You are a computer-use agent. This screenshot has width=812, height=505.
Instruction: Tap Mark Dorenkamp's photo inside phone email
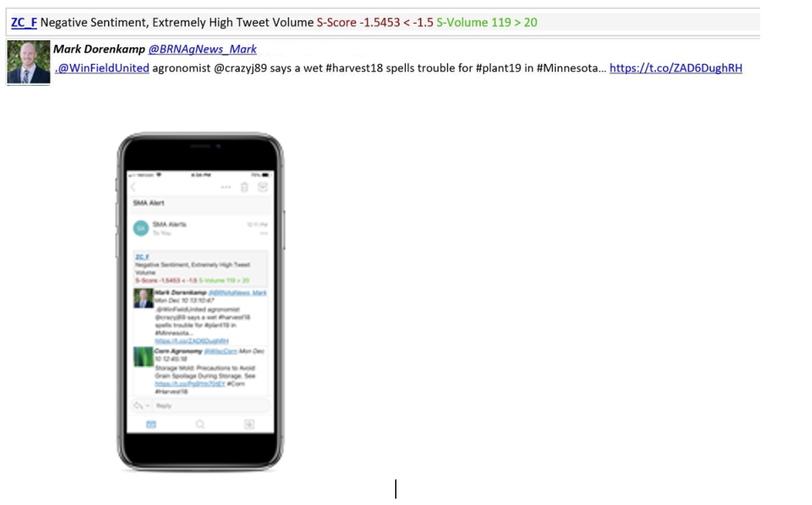click(143, 298)
